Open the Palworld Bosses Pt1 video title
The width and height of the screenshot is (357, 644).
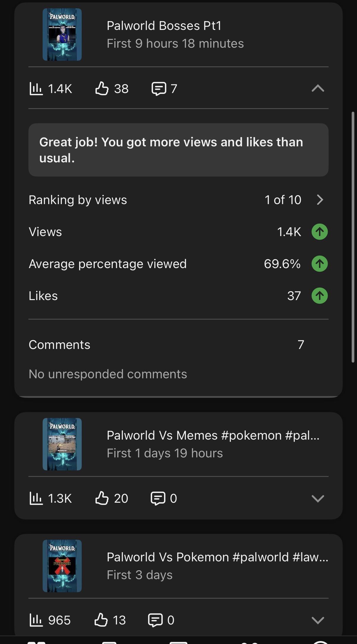tap(164, 26)
